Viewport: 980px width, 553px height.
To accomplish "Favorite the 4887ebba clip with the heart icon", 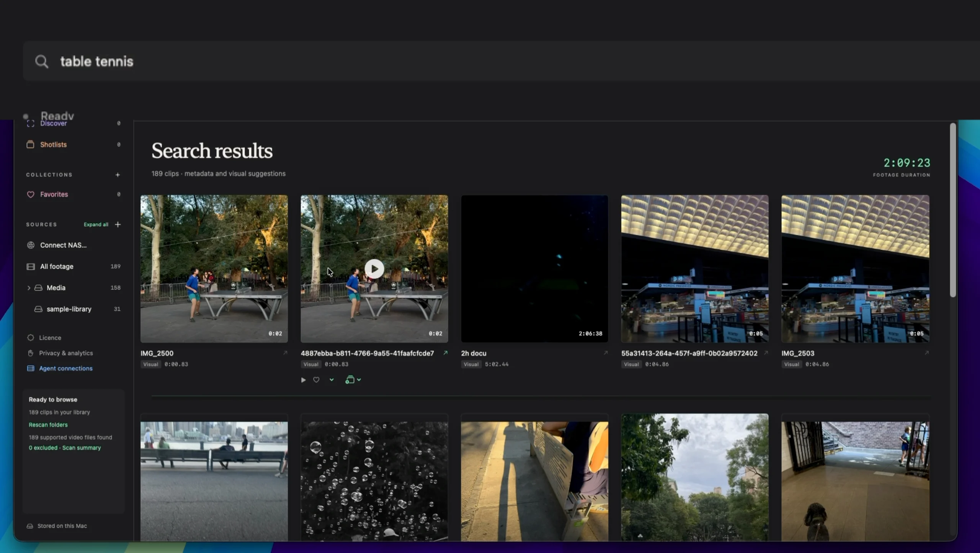I will pyautogui.click(x=316, y=380).
